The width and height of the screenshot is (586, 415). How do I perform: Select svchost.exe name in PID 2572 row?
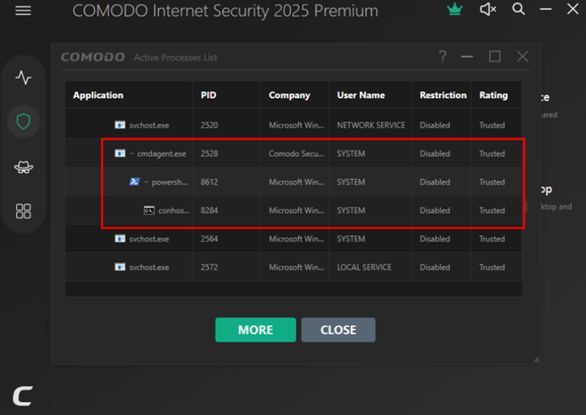(x=149, y=267)
